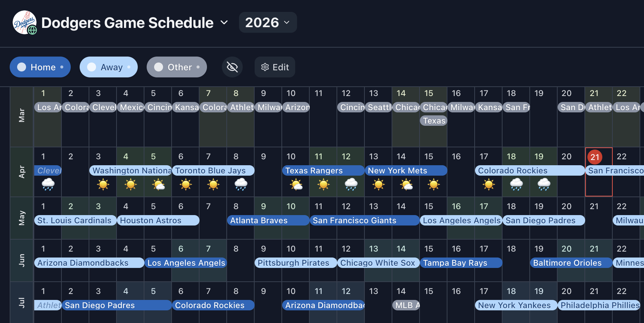Click the rain cloud icon on April 19
The image size is (644, 323).
[544, 184]
